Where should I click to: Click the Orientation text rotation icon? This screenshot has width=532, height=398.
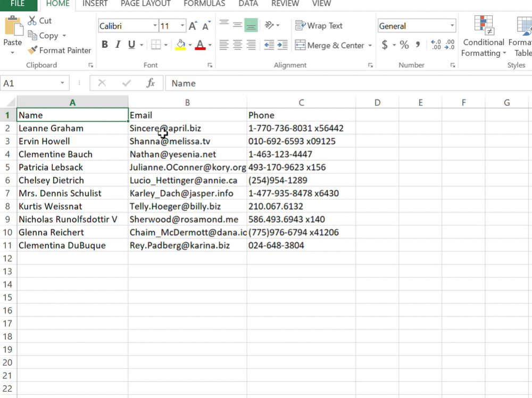(x=269, y=25)
